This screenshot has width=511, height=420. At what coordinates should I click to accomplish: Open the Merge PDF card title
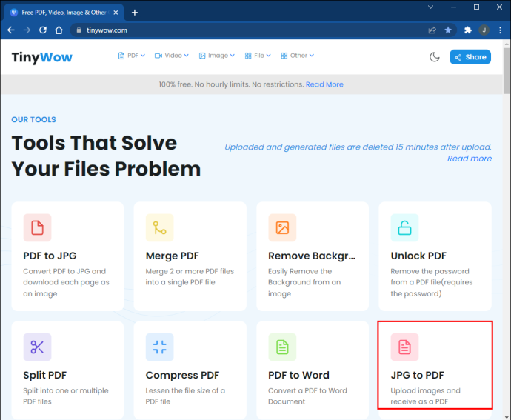click(172, 256)
